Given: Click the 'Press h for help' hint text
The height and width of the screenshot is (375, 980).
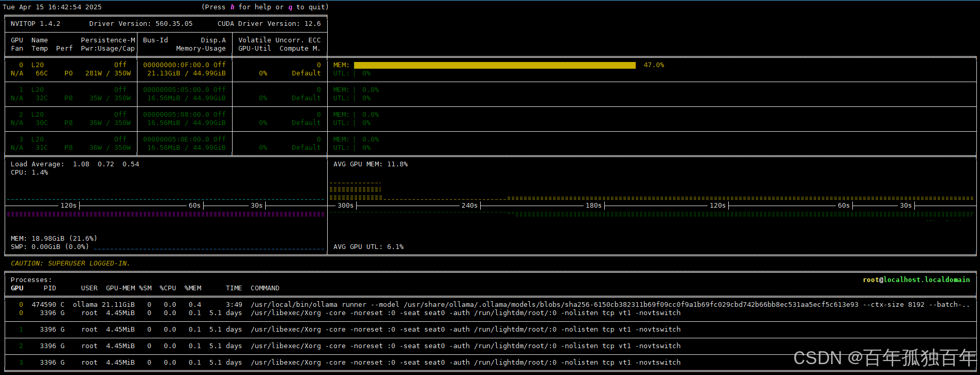Looking at the screenshot, I should (265, 7).
